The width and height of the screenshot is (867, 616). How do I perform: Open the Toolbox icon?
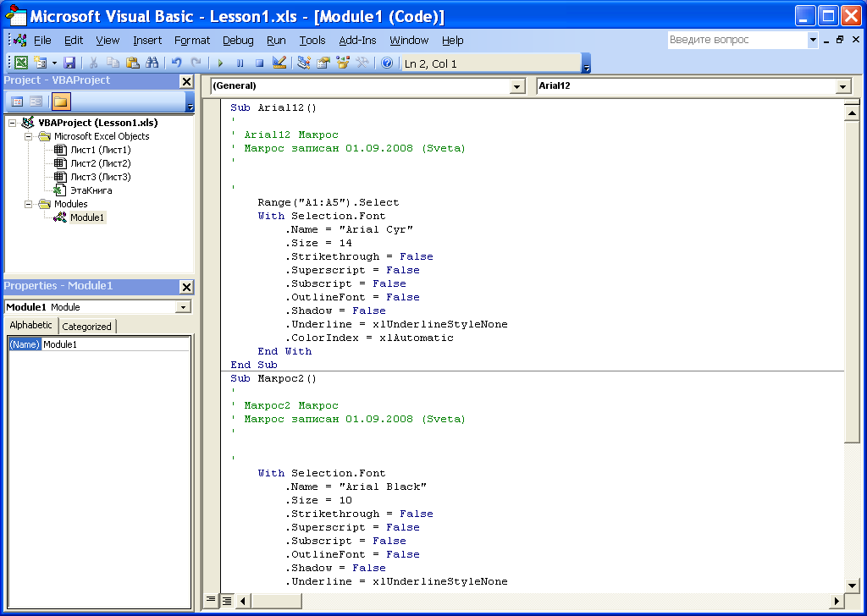(x=362, y=63)
